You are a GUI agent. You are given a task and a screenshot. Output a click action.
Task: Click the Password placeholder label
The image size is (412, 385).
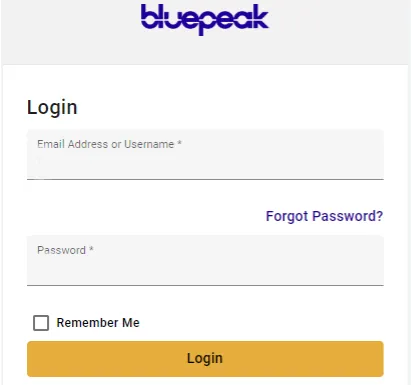click(65, 250)
